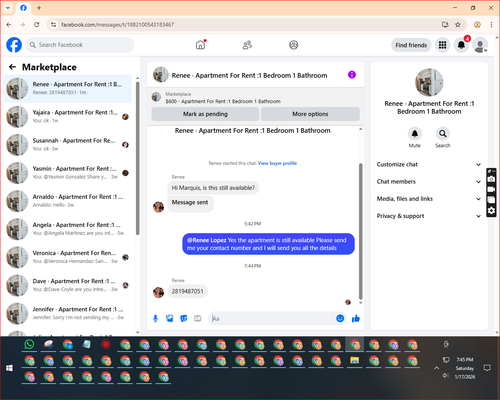Click the listing thumbnail in right panel
This screenshot has width=500, height=400.
pyautogui.click(x=429, y=82)
